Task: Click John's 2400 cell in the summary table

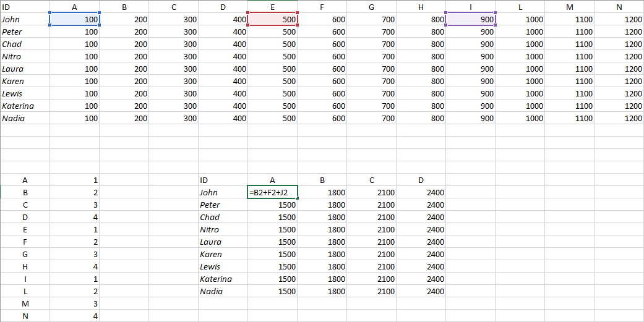Action: pos(421,192)
